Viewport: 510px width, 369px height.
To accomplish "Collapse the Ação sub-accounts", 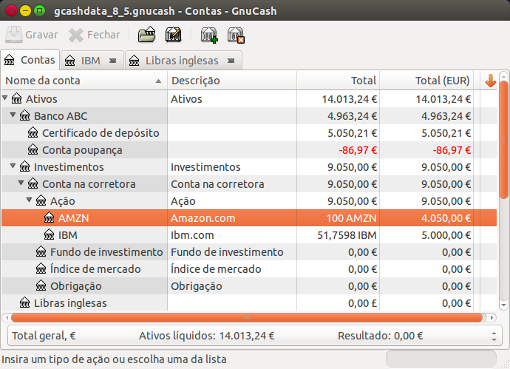I will (29, 200).
